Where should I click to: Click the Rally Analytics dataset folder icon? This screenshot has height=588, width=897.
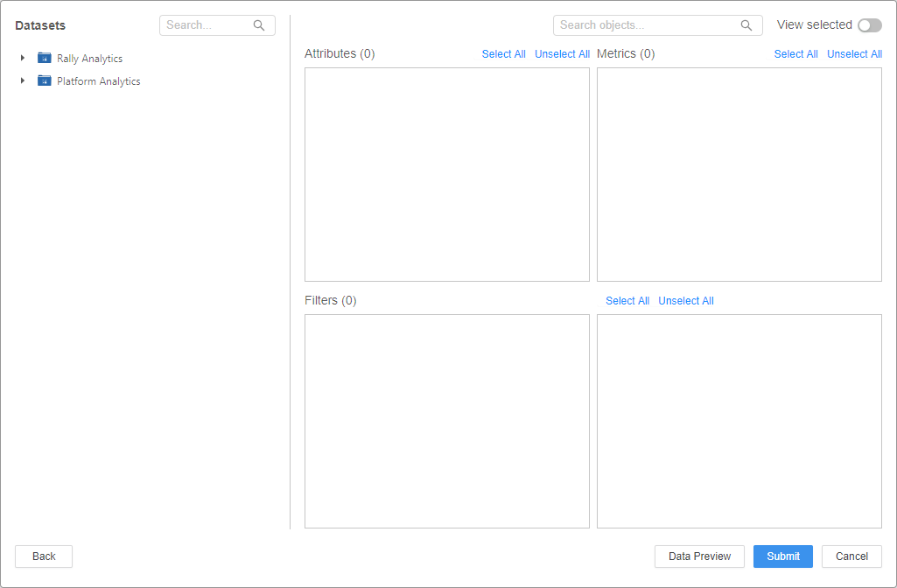[x=45, y=59]
